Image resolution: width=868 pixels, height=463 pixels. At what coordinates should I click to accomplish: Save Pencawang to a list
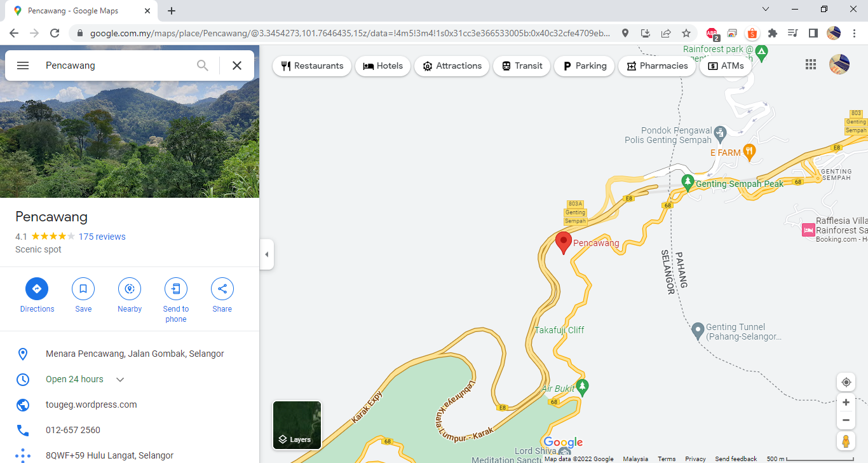(x=83, y=296)
